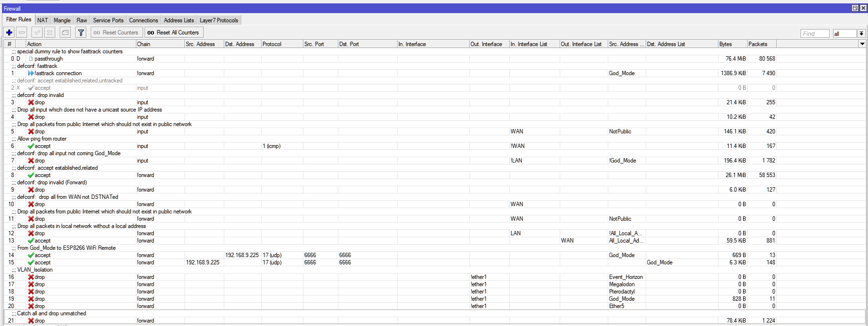This screenshot has width=868, height=326.
Task: Switch to the NAT tab
Action: click(43, 20)
